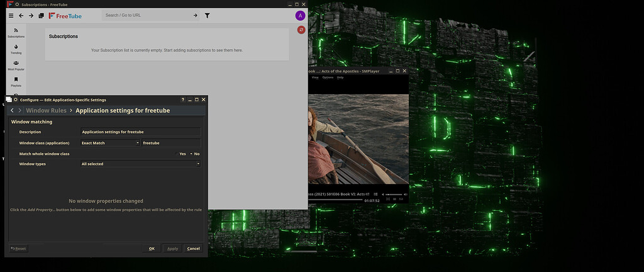Viewport: 644px width, 272px height.
Task: Go forward with FreeTube's right arrow
Action: tap(31, 16)
